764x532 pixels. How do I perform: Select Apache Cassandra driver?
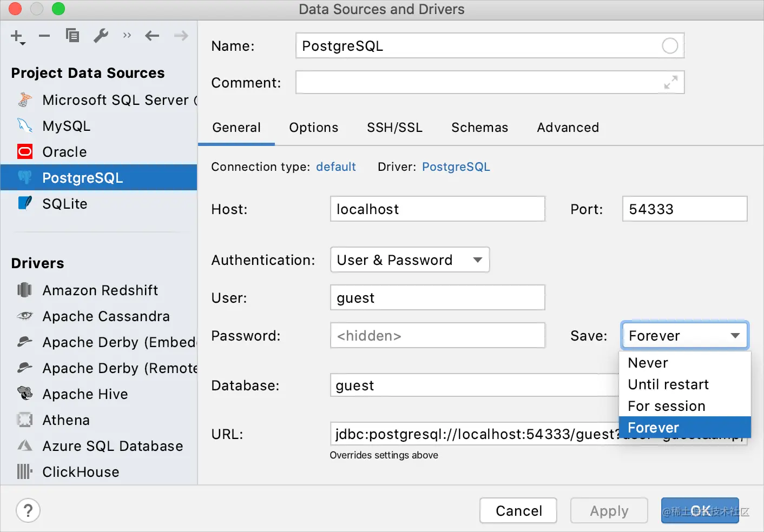[x=98, y=316]
